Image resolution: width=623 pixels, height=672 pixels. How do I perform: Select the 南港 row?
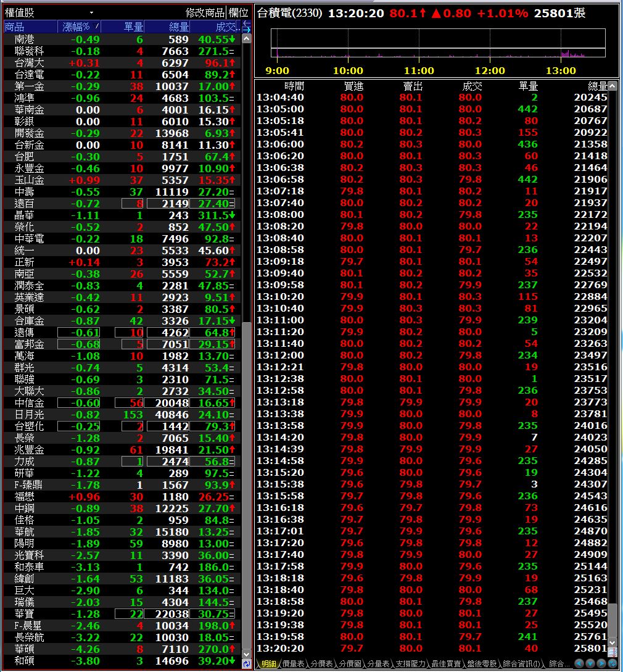coord(122,39)
